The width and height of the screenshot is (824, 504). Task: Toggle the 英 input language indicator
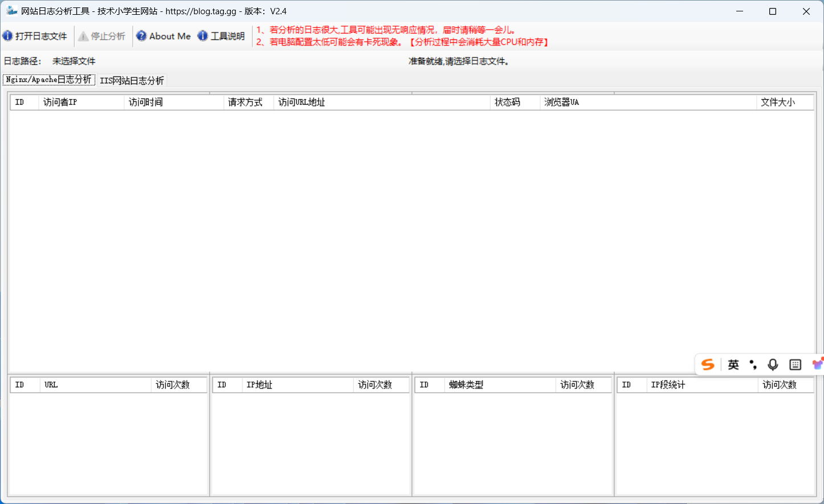pyautogui.click(x=733, y=364)
